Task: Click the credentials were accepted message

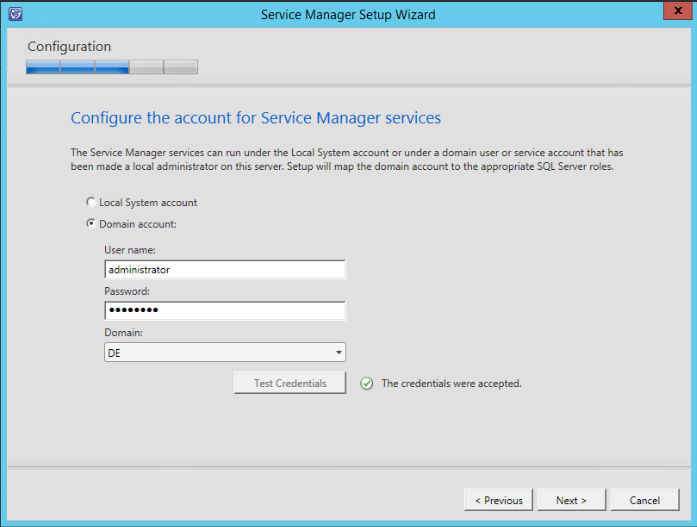Action: tap(451, 383)
